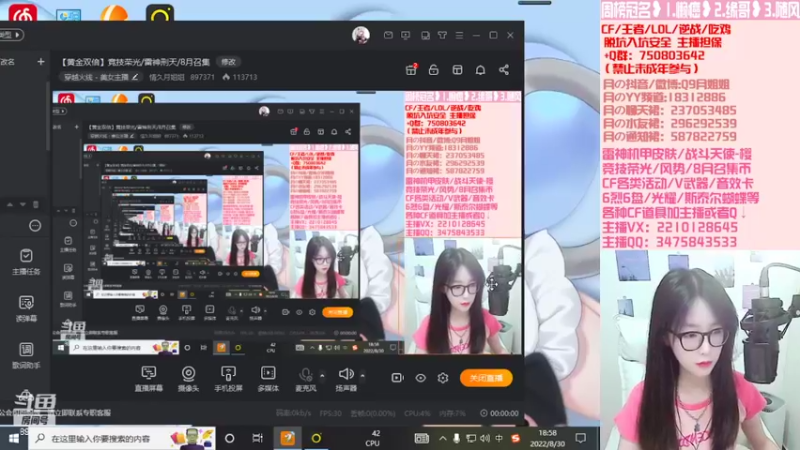Open the yellow ring desktop icon
Image resolution: width=800 pixels, height=450 pixels.
coord(160,13)
